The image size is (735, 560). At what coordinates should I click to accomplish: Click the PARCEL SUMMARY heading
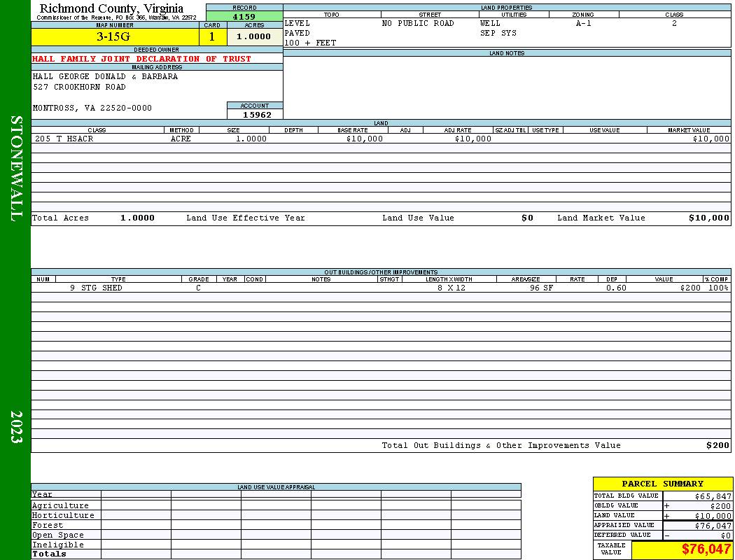[x=662, y=484]
